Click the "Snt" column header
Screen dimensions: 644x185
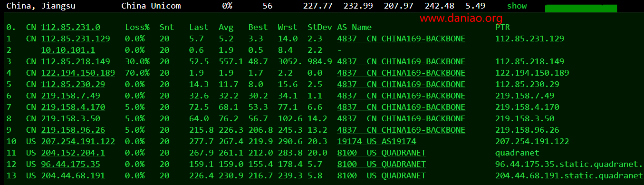click(167, 28)
